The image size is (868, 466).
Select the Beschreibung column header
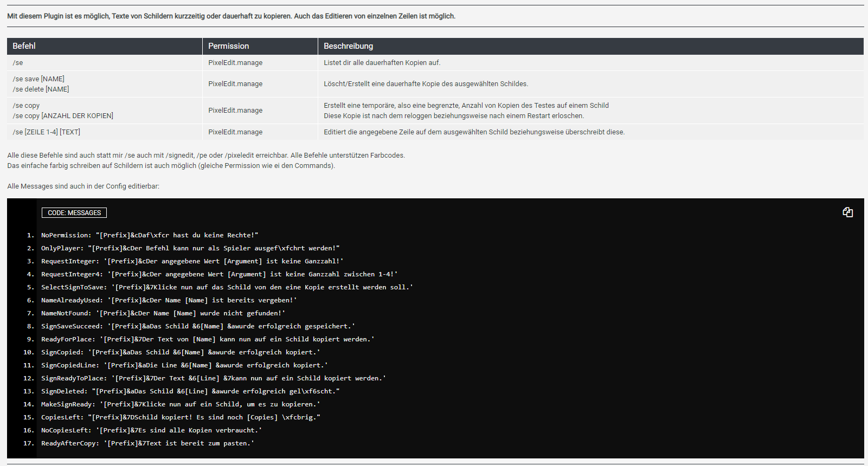[x=591, y=46]
